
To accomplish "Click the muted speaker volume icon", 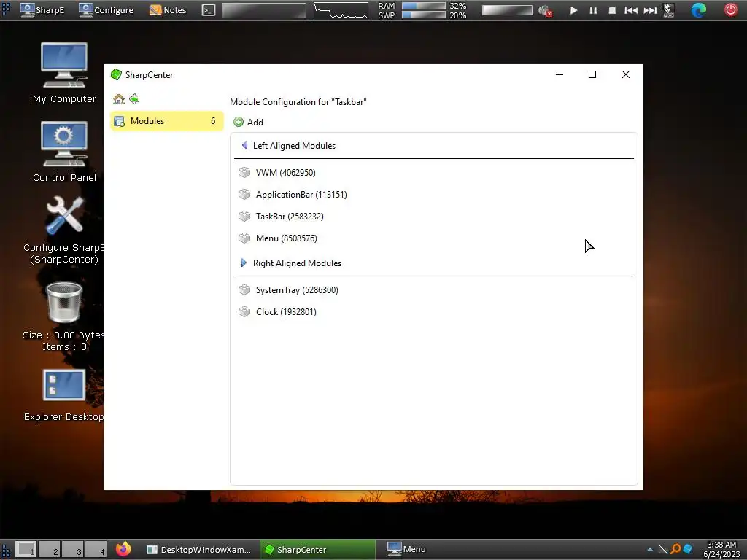I will pyautogui.click(x=545, y=10).
